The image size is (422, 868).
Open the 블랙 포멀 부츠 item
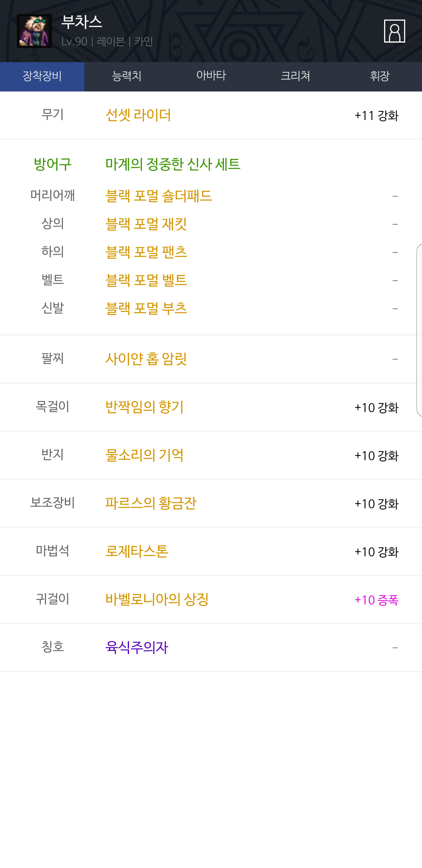tap(146, 308)
